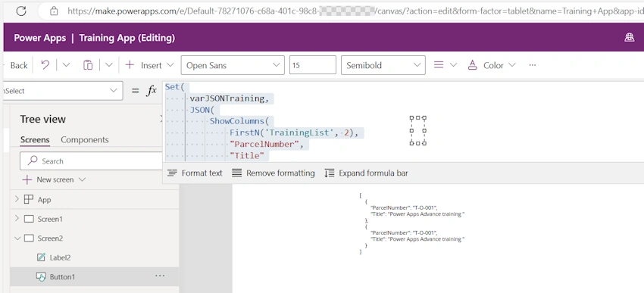
Task: Open the Semibold font weight dropdown
Action: 383,65
